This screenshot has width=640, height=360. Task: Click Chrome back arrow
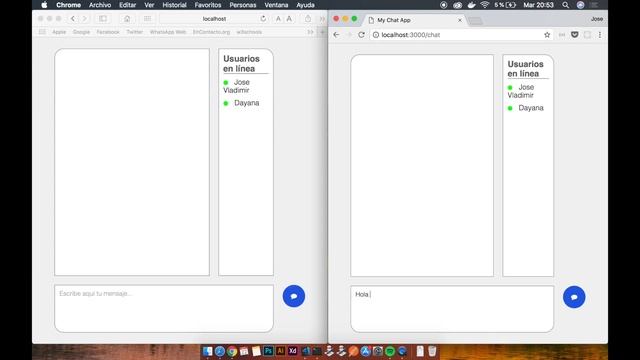tap(336, 35)
